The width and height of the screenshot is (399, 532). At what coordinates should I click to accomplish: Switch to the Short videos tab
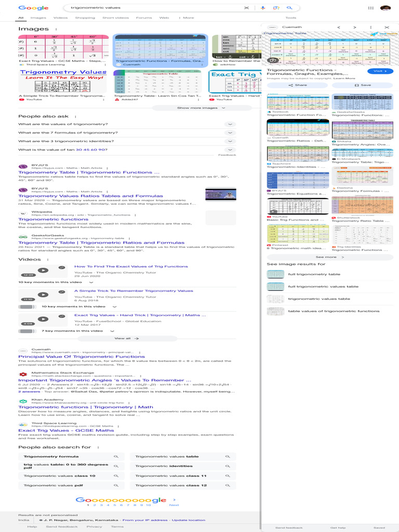click(115, 18)
